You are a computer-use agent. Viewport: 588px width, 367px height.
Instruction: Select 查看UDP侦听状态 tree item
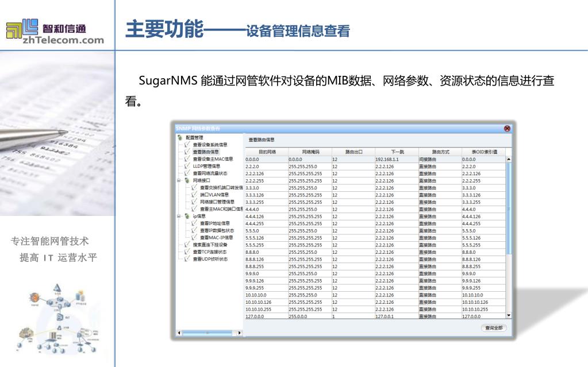pyautogui.click(x=210, y=258)
